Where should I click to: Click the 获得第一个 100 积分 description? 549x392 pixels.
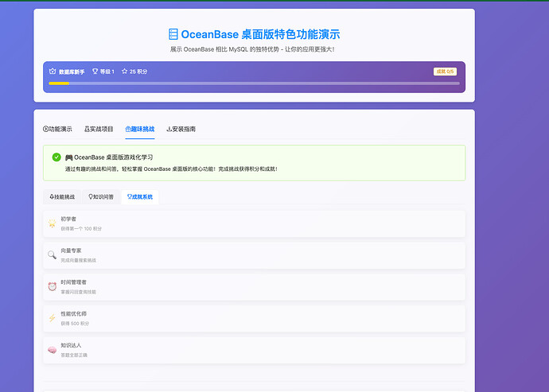point(81,228)
